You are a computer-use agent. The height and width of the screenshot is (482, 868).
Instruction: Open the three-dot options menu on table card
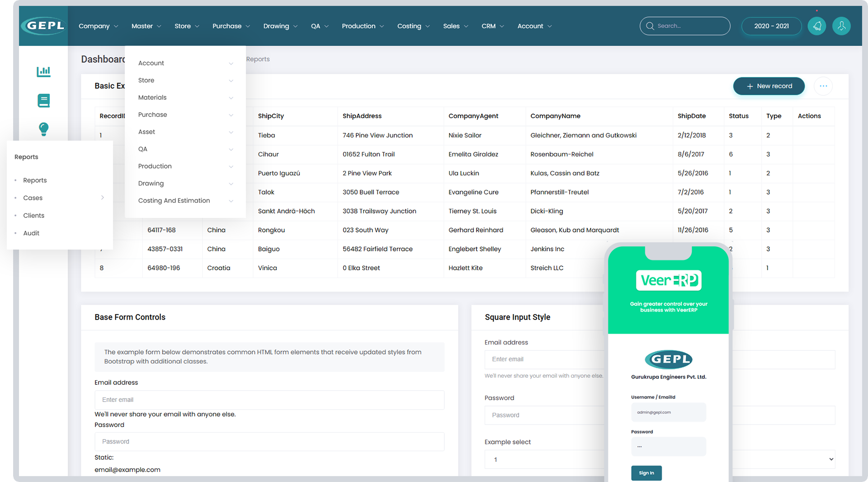click(x=823, y=86)
